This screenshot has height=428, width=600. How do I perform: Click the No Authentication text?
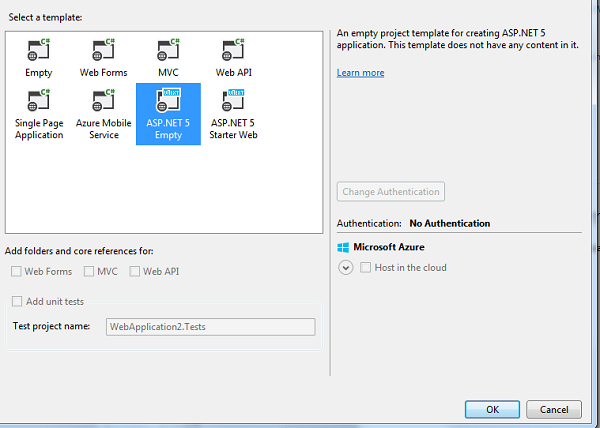450,223
